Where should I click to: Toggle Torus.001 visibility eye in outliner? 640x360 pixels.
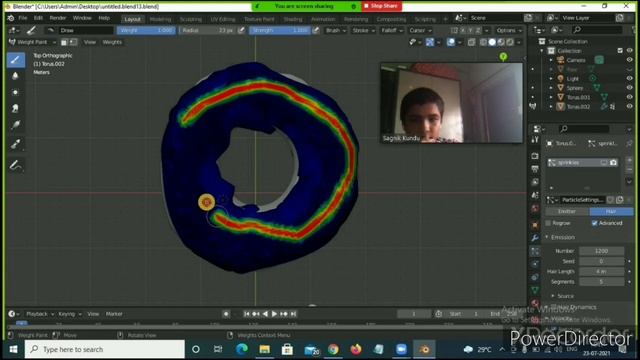(x=629, y=97)
